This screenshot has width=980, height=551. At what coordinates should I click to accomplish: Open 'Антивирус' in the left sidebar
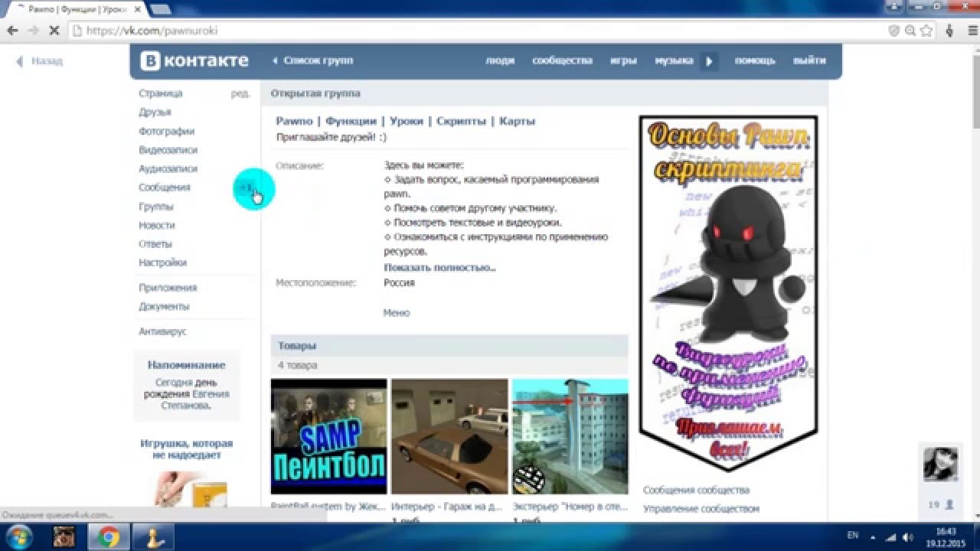(x=162, y=331)
